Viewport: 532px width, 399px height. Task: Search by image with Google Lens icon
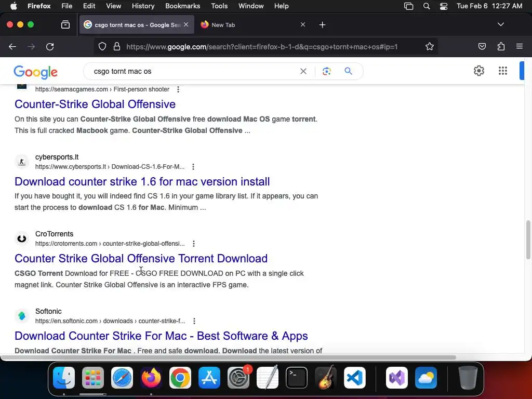pyautogui.click(x=326, y=71)
